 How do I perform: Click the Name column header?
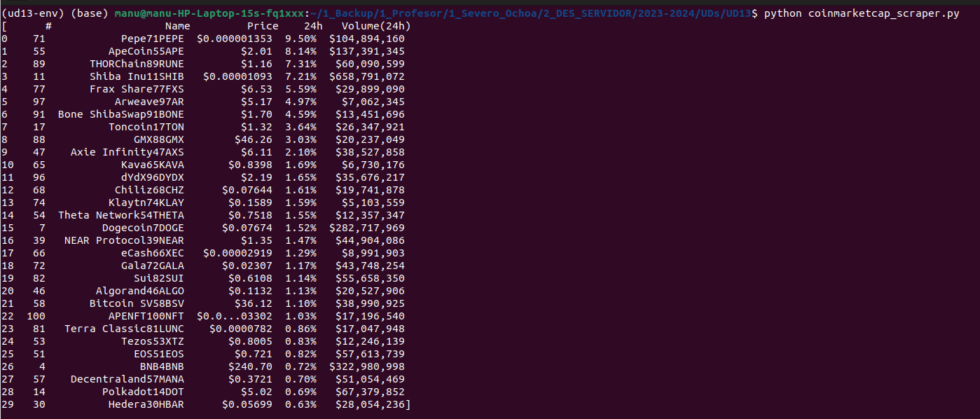[177, 26]
